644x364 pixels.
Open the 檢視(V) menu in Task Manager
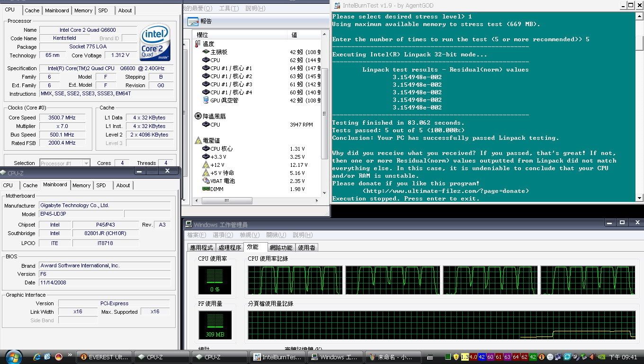point(250,235)
